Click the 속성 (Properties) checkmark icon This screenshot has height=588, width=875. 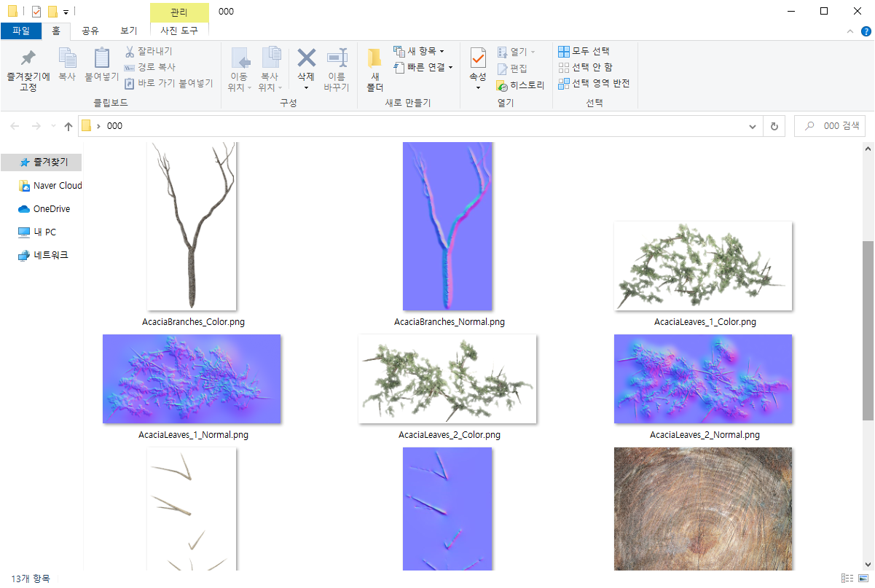point(478,58)
